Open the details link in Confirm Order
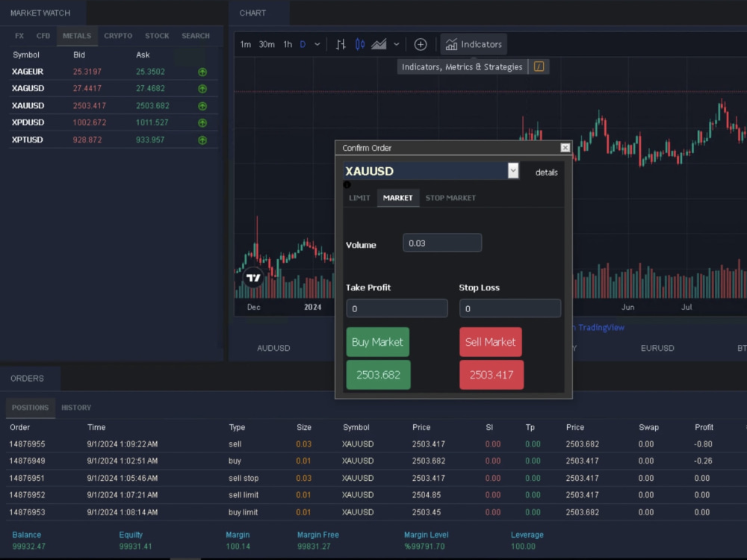 [x=546, y=172]
